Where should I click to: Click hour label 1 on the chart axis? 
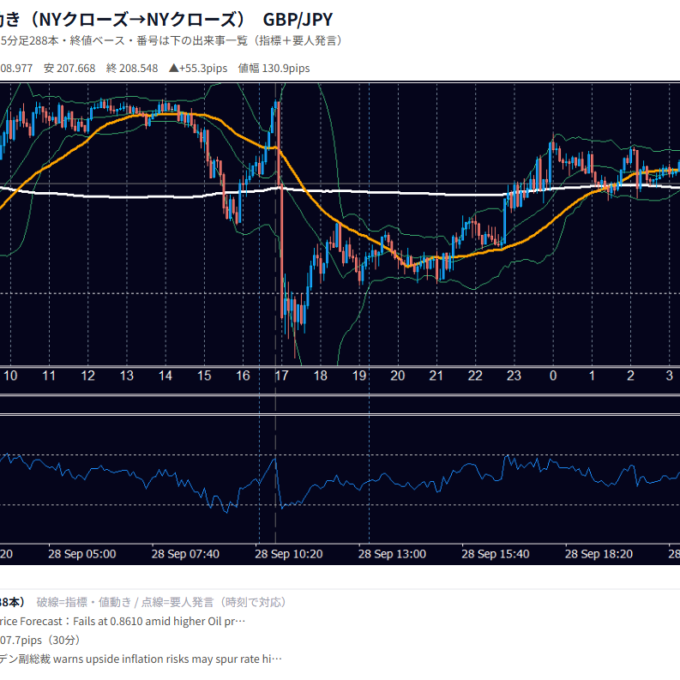point(592,376)
